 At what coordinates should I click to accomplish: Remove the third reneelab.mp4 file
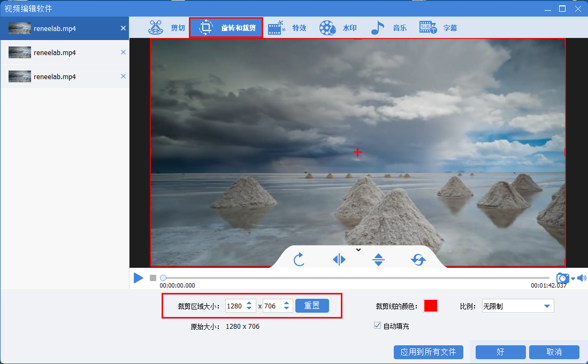[x=123, y=76]
